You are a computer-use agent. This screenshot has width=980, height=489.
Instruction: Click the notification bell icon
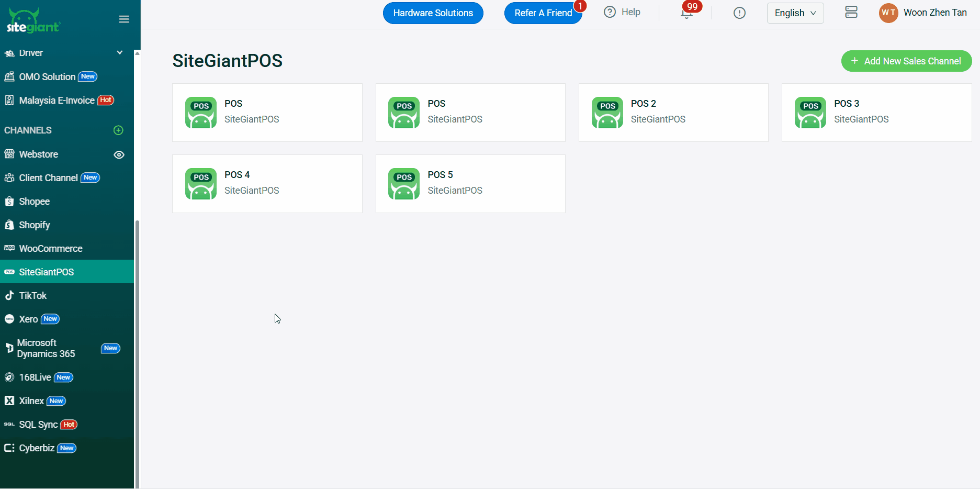click(686, 14)
